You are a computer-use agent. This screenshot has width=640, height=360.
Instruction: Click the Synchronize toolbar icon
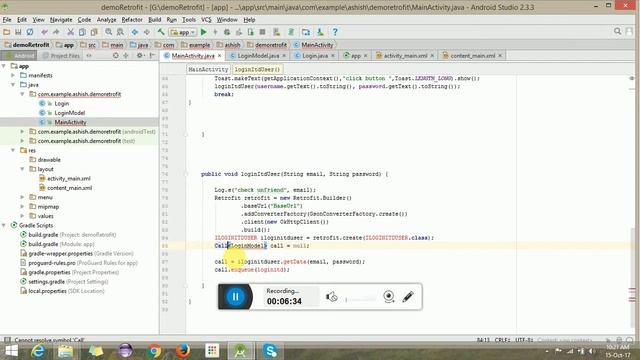(x=30, y=32)
